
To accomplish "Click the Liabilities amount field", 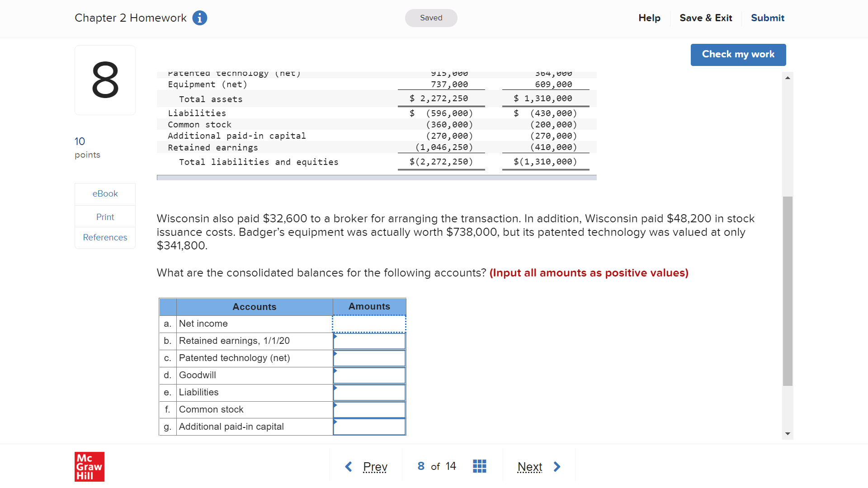I will tap(369, 392).
